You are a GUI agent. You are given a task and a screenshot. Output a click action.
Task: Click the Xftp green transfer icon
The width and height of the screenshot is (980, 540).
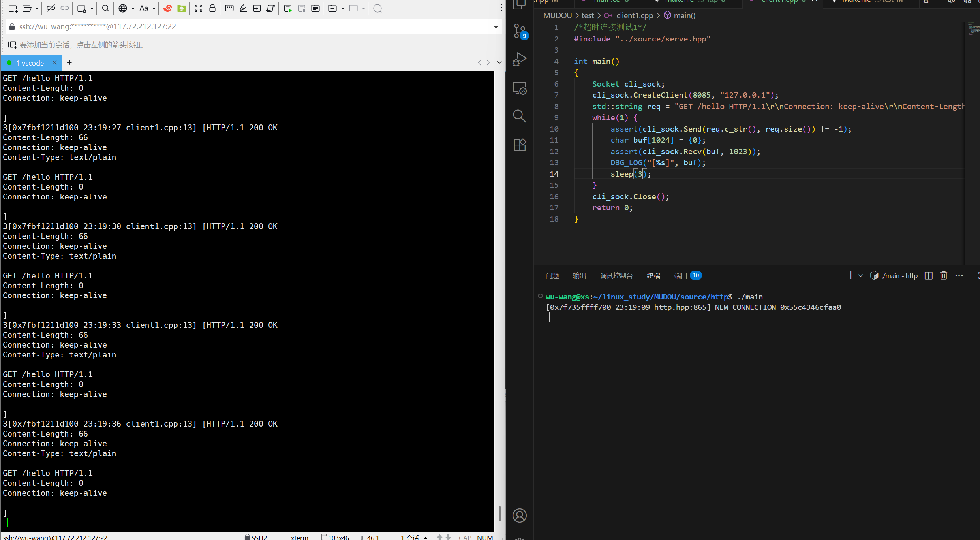point(182,8)
